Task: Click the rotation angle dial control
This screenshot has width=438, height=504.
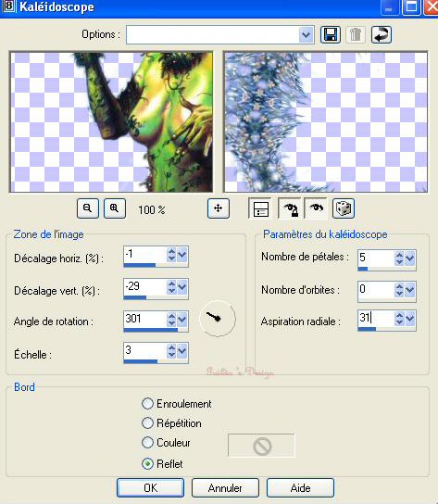Action: click(x=218, y=319)
